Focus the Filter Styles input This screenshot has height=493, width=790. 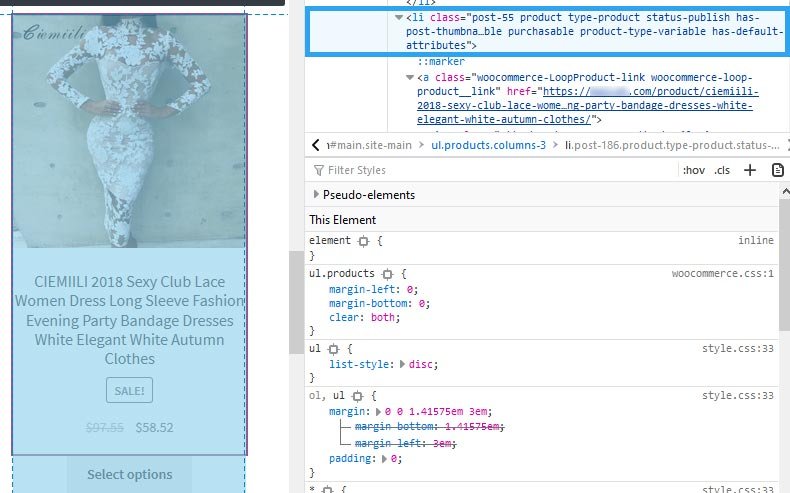coord(494,170)
